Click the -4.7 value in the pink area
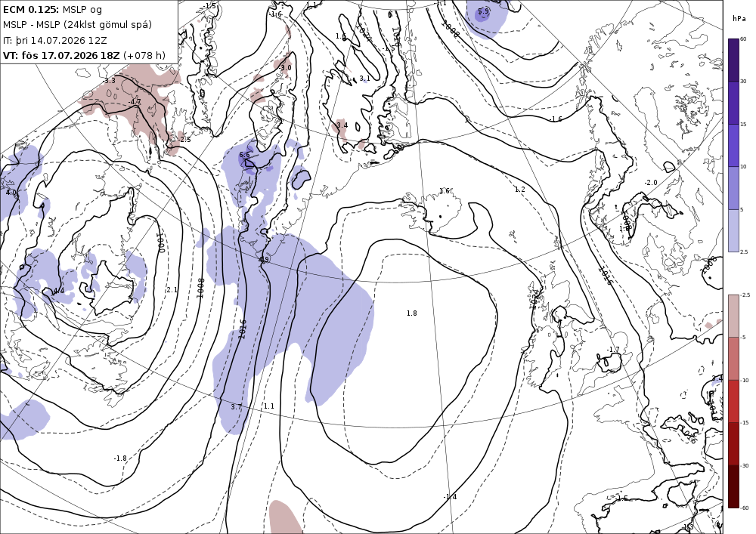 click(135, 102)
